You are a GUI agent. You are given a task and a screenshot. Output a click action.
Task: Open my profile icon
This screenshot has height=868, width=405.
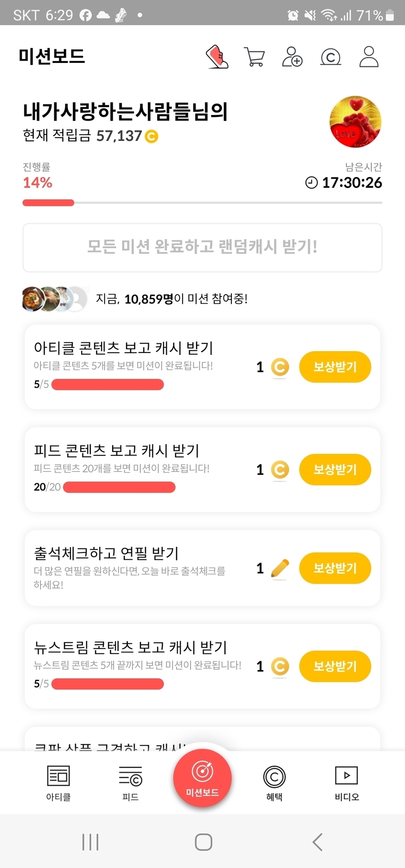(369, 57)
